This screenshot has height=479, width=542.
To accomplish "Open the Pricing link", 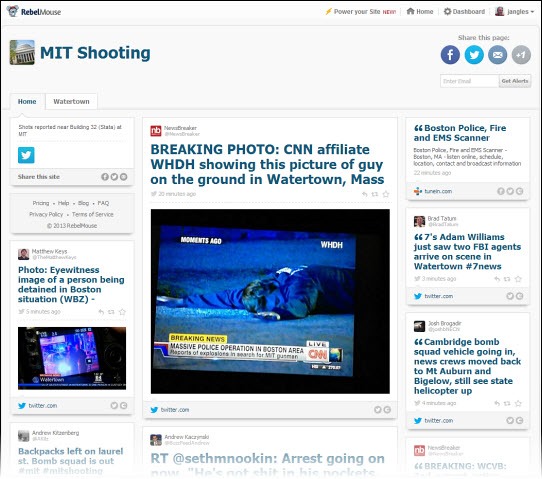I will (41, 203).
